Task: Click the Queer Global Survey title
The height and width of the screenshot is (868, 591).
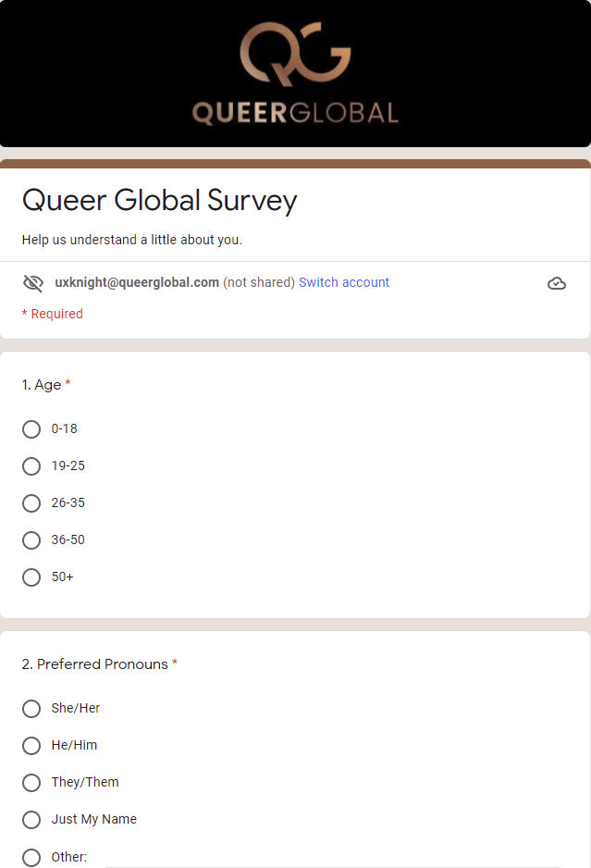Action: pyautogui.click(x=159, y=201)
